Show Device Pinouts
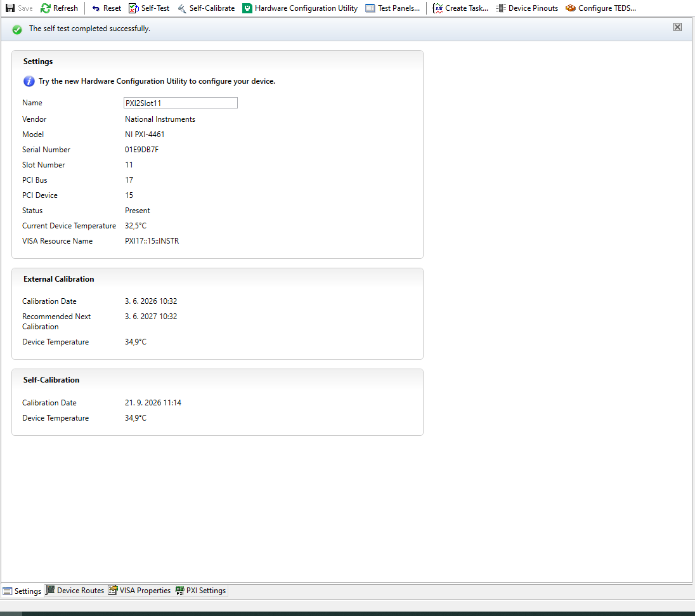Screen dimensions: 695x616 coord(527,8)
